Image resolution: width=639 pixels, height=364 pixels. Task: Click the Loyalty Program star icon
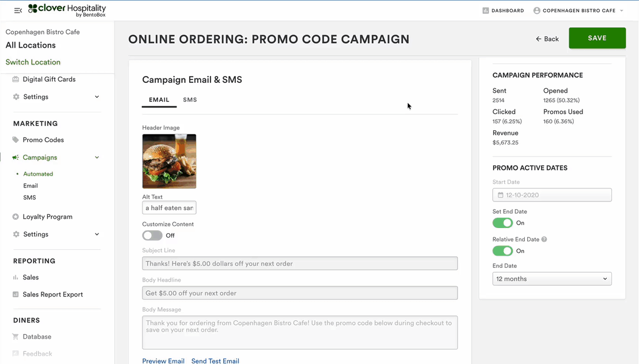click(x=16, y=217)
